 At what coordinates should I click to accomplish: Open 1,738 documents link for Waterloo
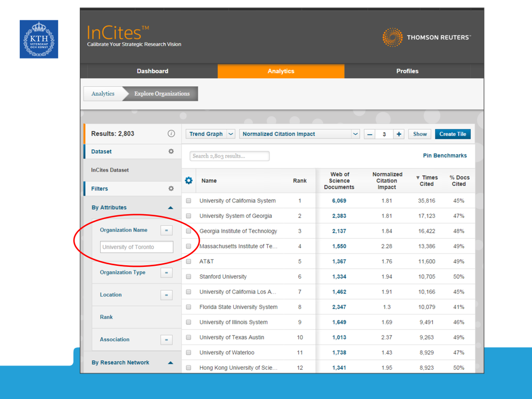tap(339, 353)
